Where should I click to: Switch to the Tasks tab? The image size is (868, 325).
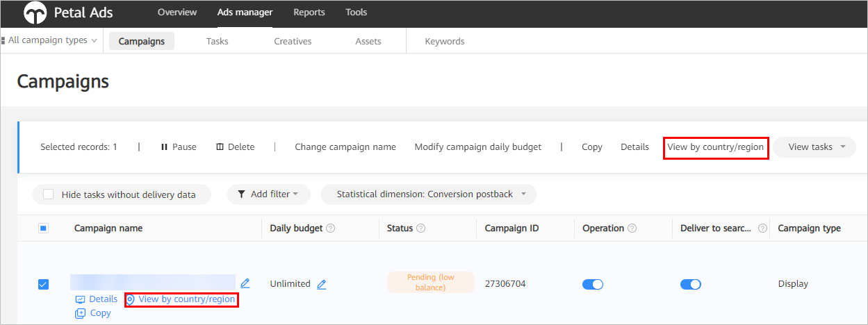218,41
